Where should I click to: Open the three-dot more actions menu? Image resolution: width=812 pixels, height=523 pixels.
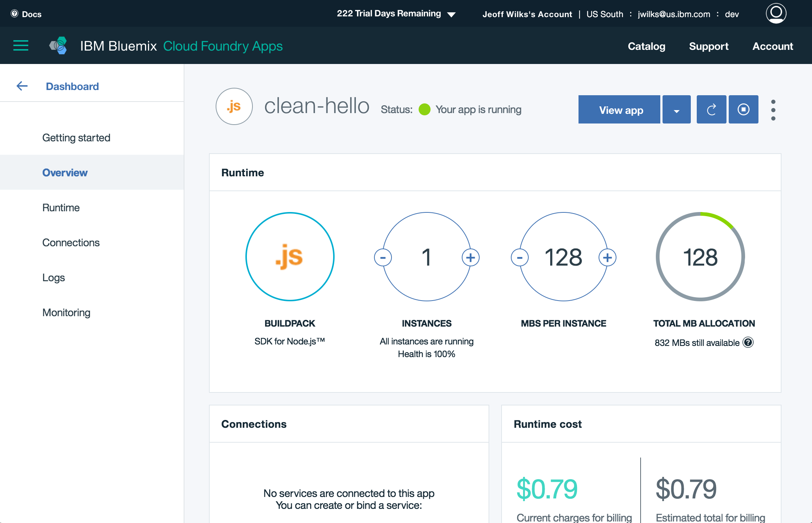coord(773,110)
